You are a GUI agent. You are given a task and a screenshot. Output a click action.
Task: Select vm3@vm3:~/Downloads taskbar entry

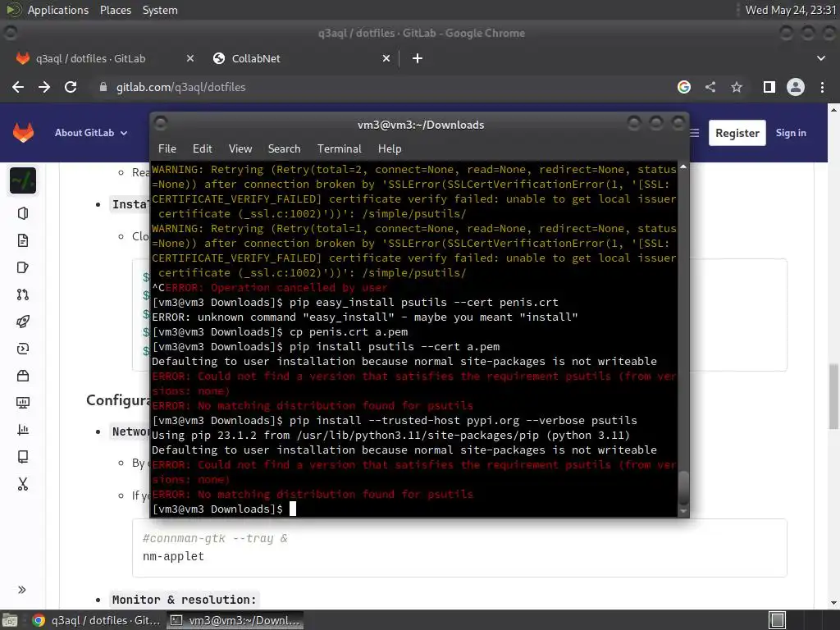pyautogui.click(x=235, y=620)
